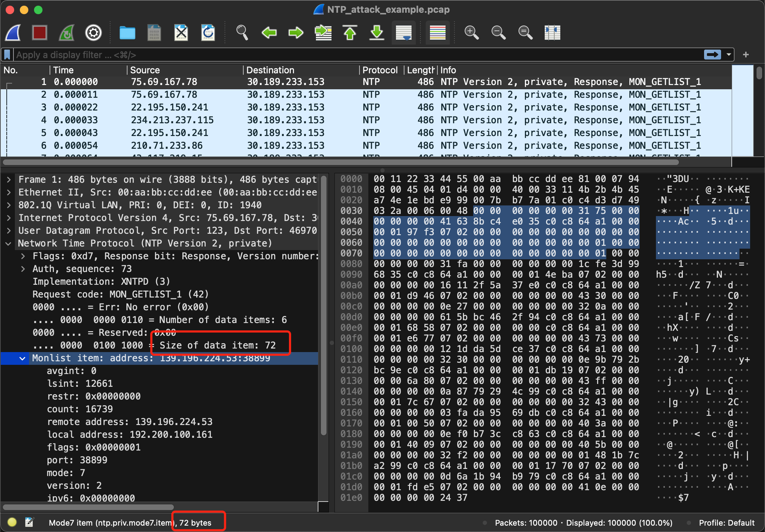Viewport: 765px width, 532px height.
Task: Toggle packet colorize rules icon
Action: (437, 33)
